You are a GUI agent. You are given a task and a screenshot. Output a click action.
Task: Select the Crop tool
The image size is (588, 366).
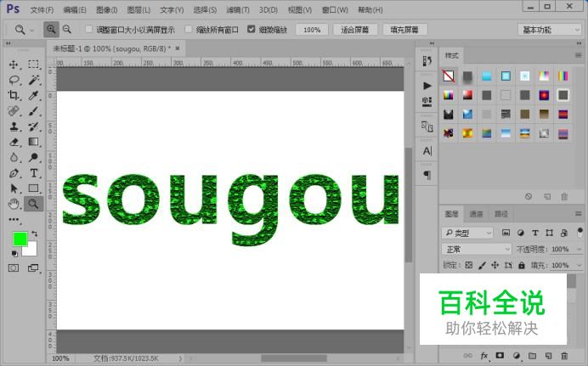(14, 95)
